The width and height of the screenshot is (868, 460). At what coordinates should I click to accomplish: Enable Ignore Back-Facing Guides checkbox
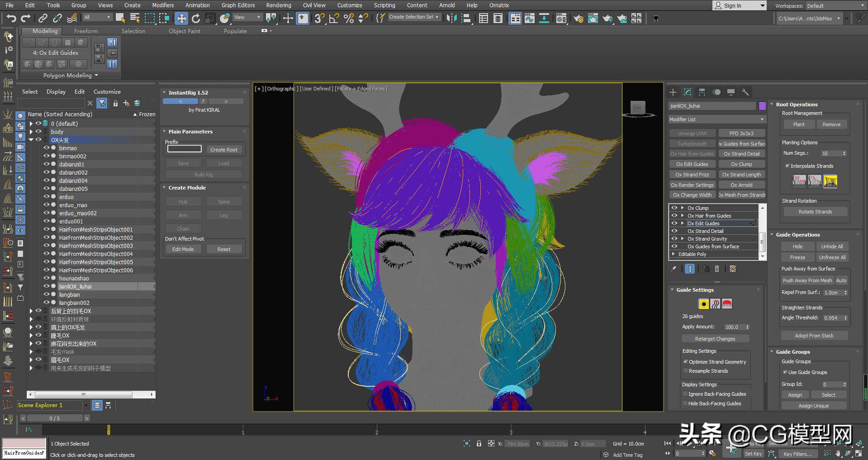click(x=685, y=394)
